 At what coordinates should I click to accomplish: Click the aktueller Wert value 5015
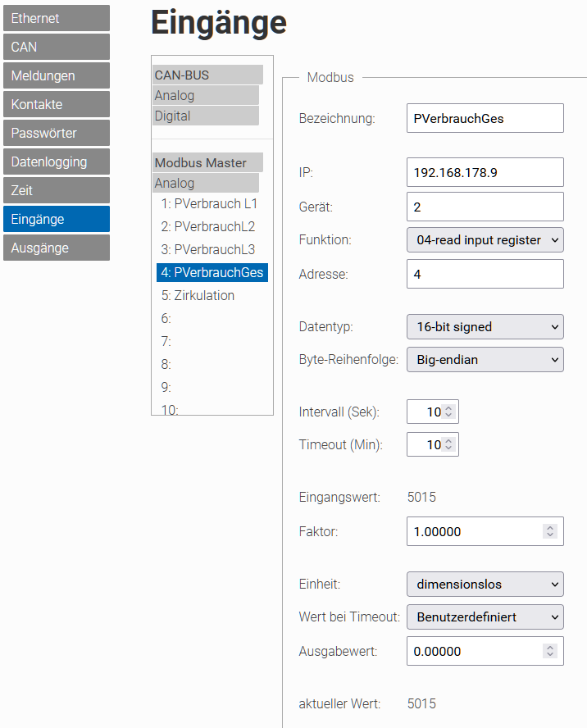click(421, 704)
